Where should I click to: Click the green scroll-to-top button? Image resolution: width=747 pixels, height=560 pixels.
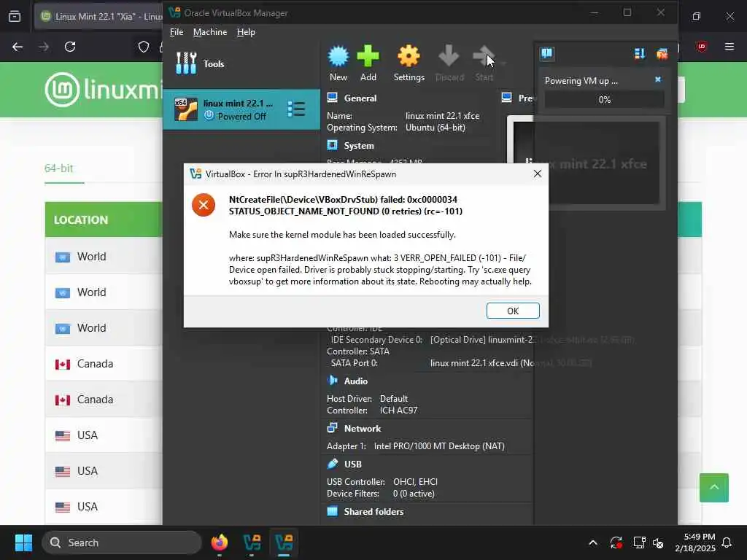(x=713, y=487)
